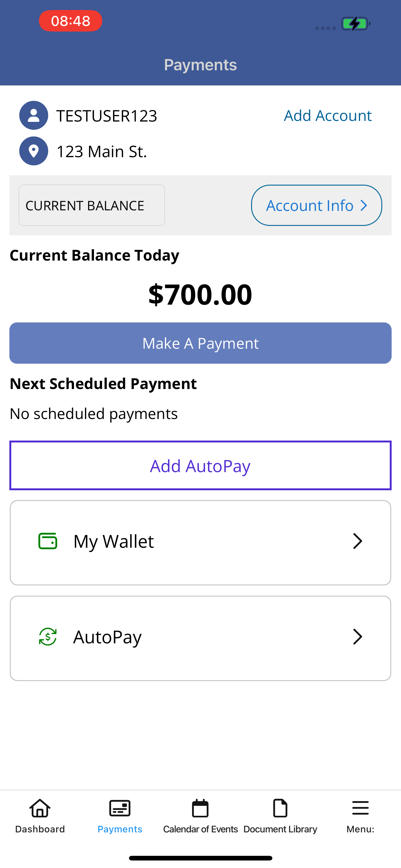The height and width of the screenshot is (868, 401).
Task: Open Account Info arrow button
Action: pyautogui.click(x=316, y=205)
